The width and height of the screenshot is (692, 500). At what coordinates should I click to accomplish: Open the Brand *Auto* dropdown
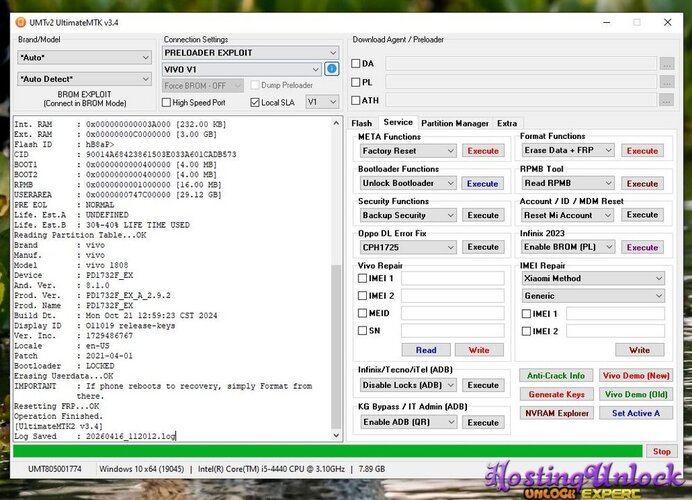coord(84,57)
